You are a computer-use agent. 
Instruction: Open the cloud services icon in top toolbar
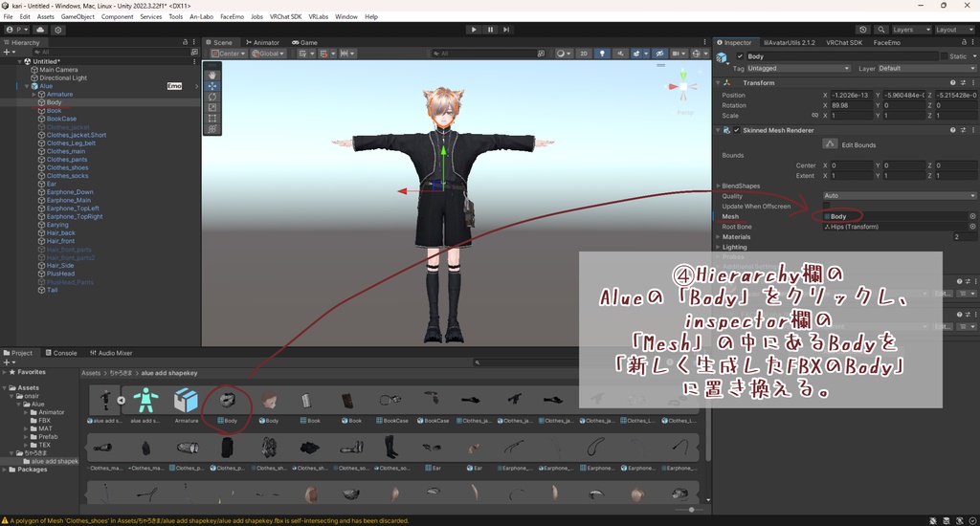click(40, 30)
